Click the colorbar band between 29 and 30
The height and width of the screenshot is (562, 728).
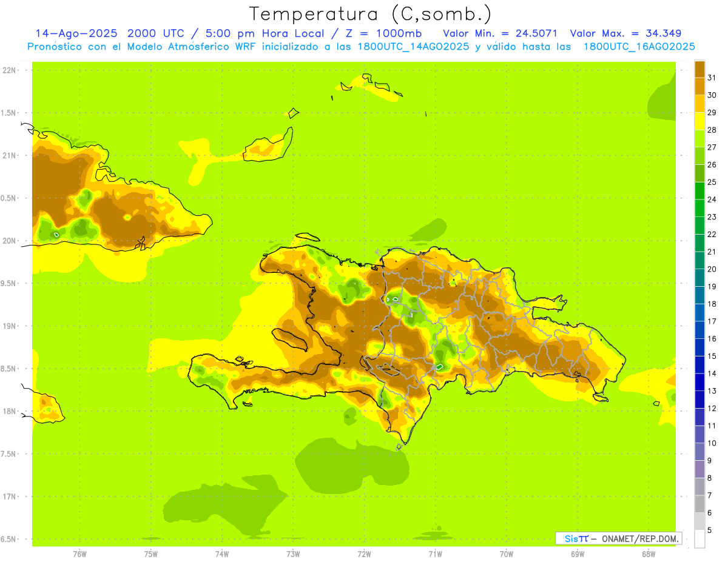coord(699,104)
